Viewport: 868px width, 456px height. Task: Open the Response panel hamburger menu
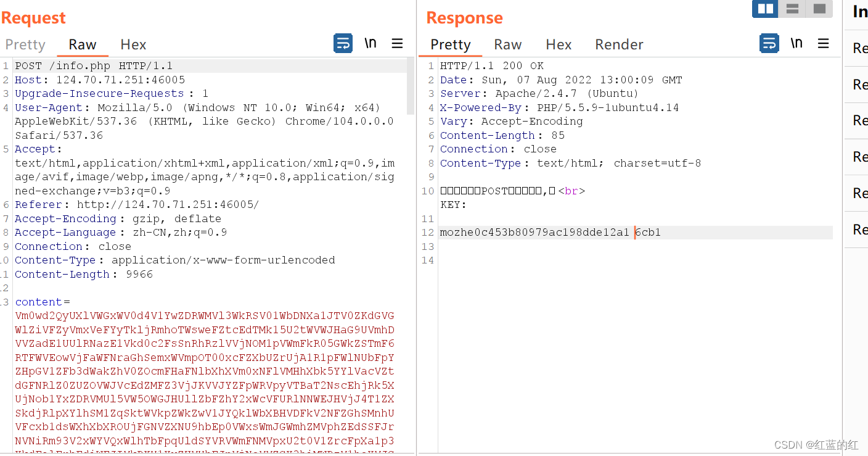click(x=823, y=43)
